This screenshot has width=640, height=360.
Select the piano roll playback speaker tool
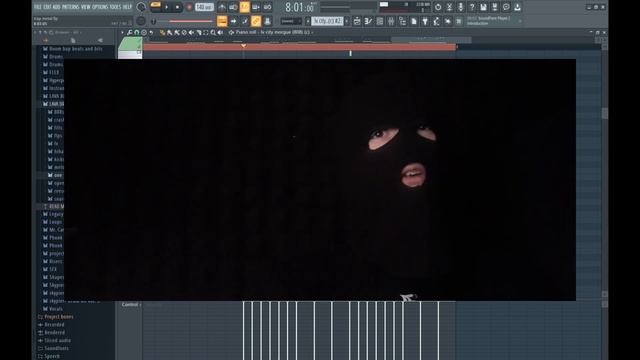tap(220, 32)
